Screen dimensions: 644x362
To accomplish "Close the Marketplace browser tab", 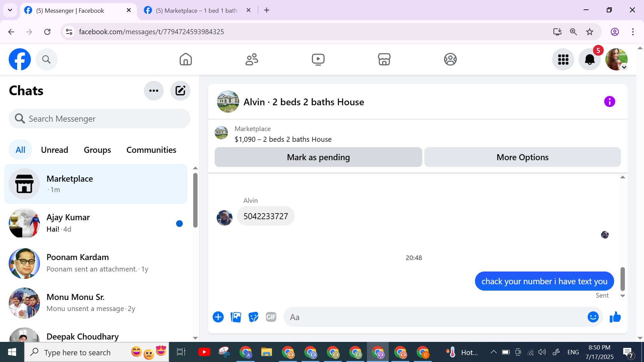I will point(249,10).
